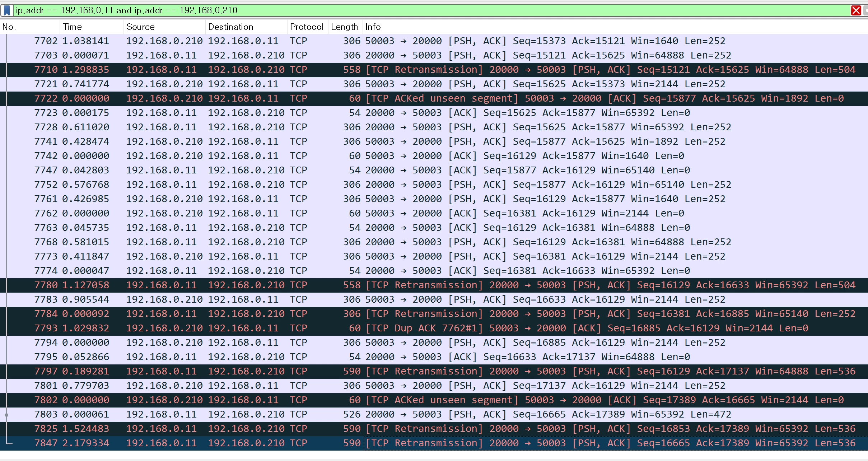The width and height of the screenshot is (868, 461).
Task: Select packet 7768 row
Action: coord(434,242)
